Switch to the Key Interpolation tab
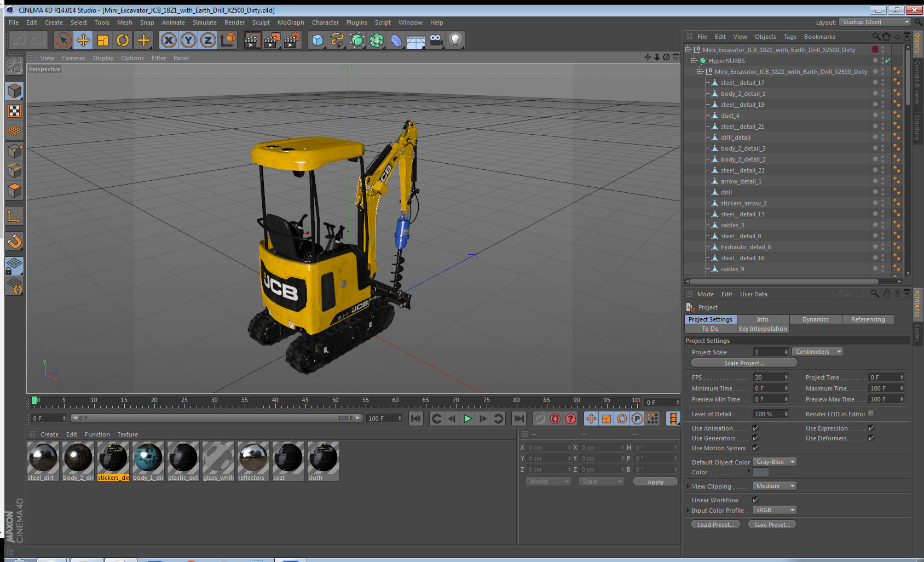This screenshot has height=562, width=924. (763, 329)
